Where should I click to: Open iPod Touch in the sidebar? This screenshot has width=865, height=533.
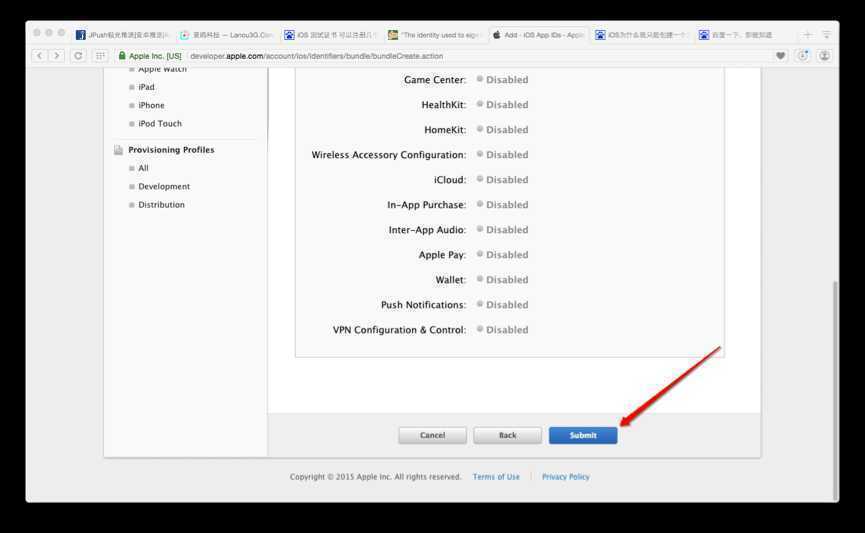click(160, 124)
